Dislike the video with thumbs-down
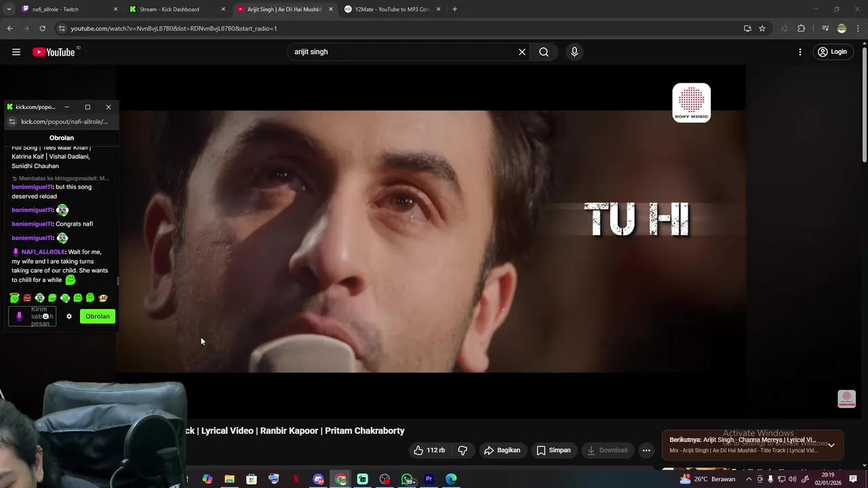Screen dimensions: 868x488 coord(462,450)
